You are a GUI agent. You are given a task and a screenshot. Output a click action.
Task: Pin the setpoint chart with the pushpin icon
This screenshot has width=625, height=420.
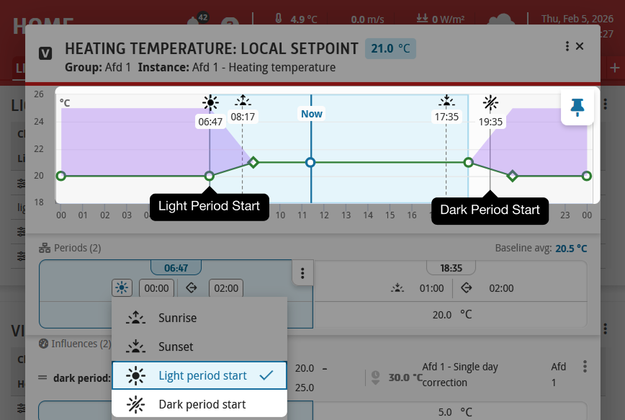(x=577, y=107)
